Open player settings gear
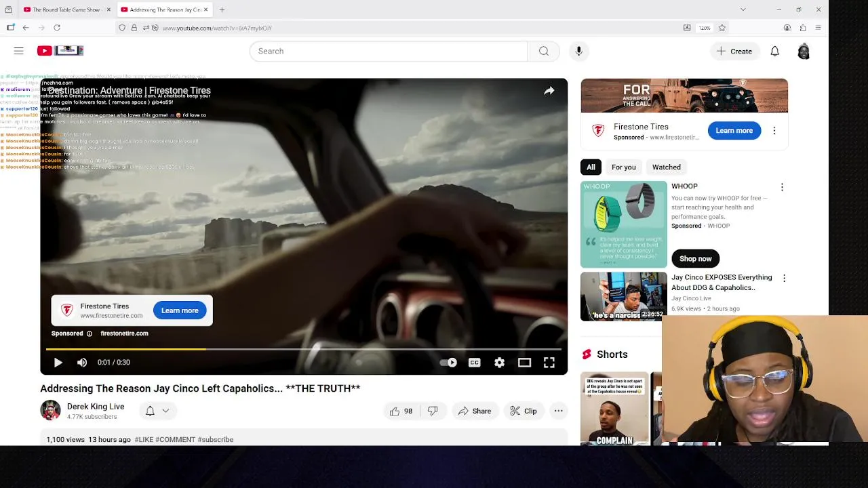This screenshot has height=488, width=868. tap(499, 363)
